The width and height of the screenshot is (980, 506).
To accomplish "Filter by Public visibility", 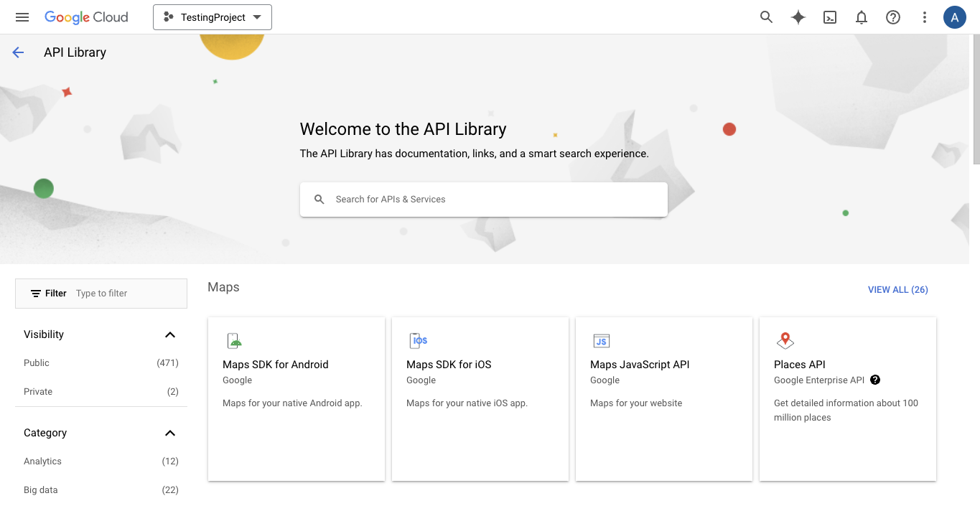I will coord(37,363).
